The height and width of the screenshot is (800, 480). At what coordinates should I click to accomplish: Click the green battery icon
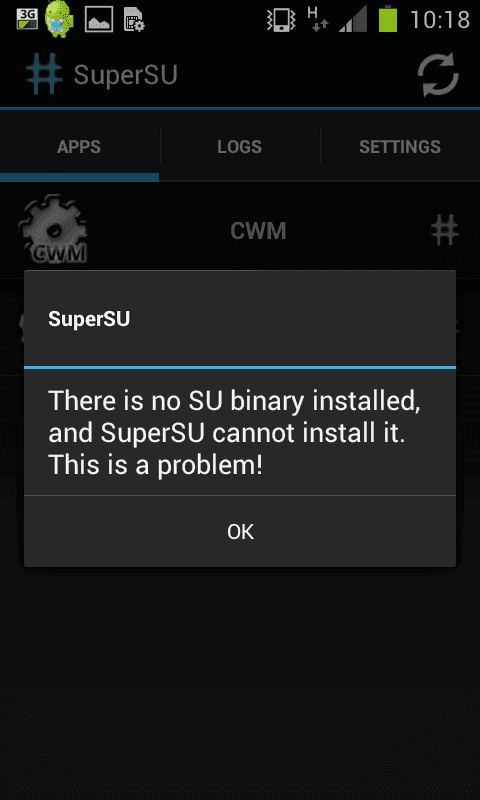tap(388, 19)
